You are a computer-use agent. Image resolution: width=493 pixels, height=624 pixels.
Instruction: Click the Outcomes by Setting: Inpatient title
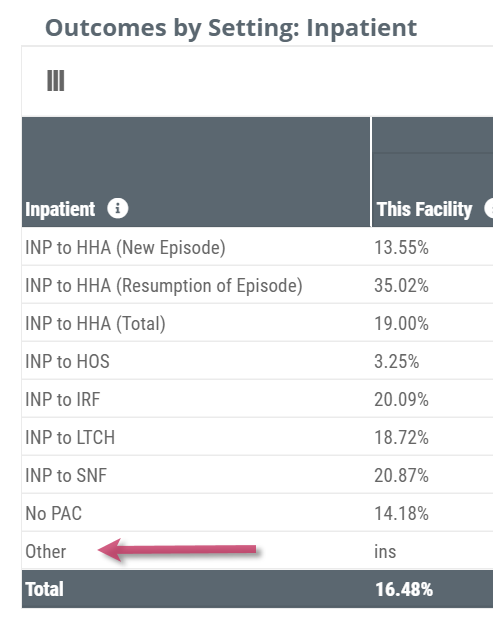click(231, 28)
